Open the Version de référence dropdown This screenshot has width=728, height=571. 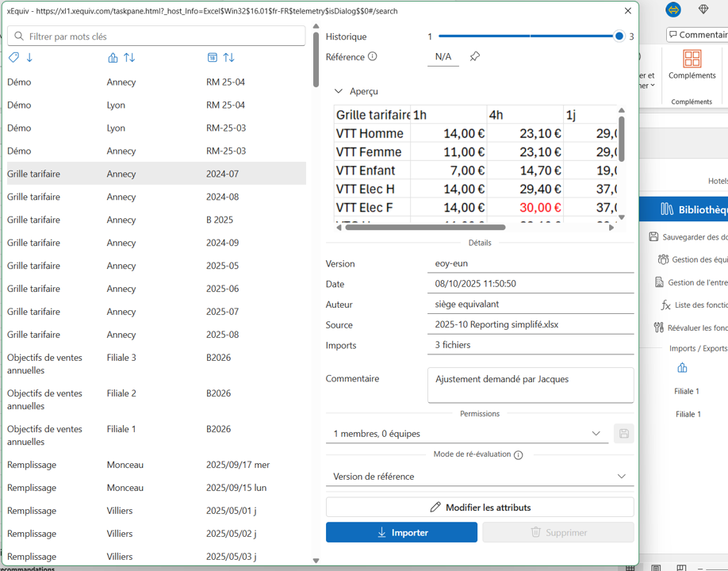point(479,477)
